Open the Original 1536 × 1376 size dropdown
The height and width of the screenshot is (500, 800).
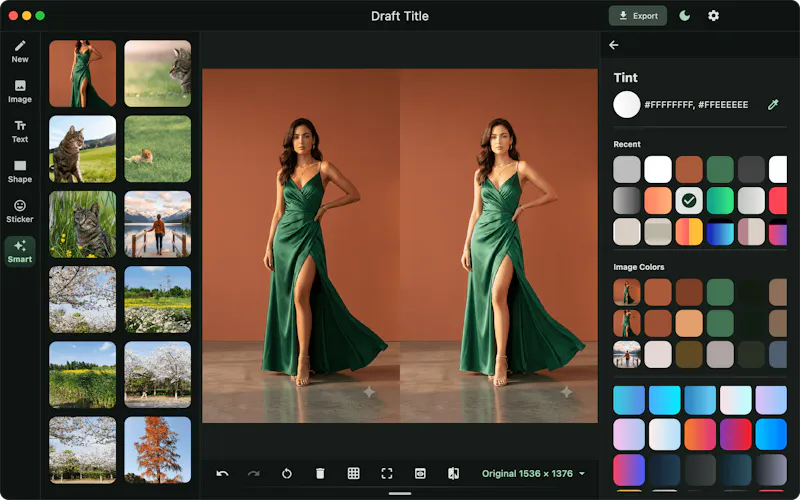[533, 473]
